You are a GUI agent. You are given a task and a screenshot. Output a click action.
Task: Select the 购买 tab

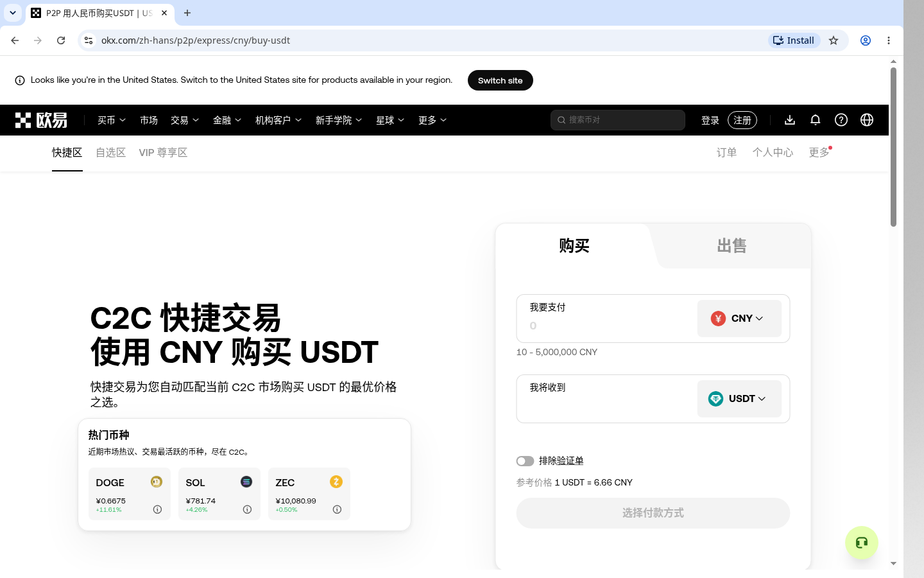click(x=574, y=246)
